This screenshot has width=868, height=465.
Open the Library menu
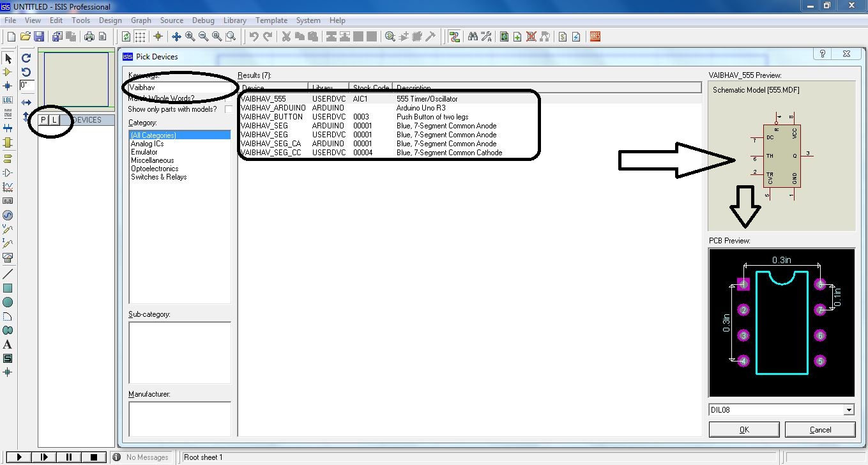click(x=235, y=20)
